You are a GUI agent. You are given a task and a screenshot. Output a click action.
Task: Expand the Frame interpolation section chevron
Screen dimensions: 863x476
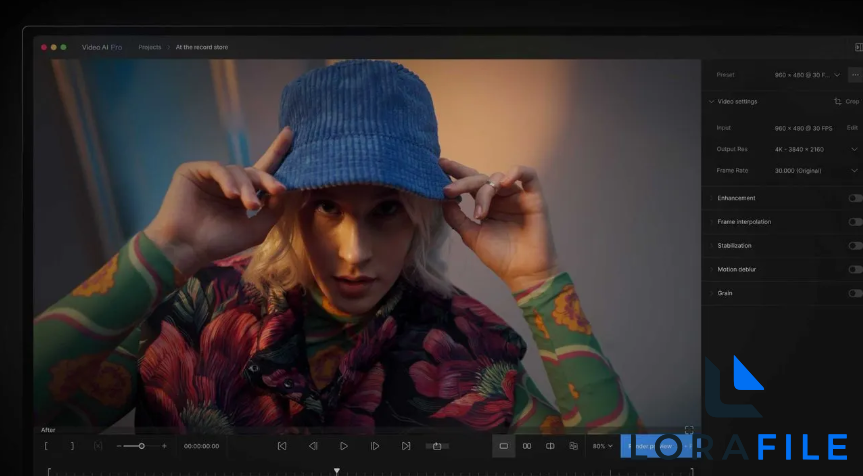[711, 222]
